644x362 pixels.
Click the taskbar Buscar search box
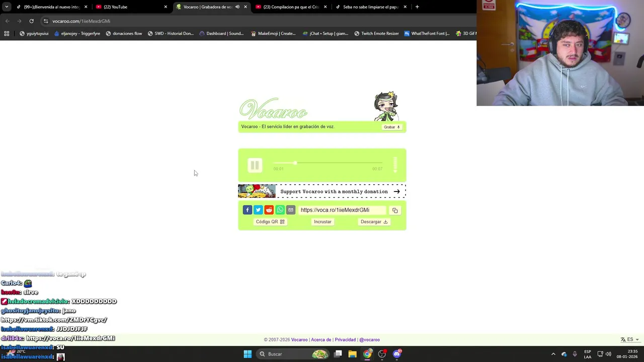[x=293, y=354]
